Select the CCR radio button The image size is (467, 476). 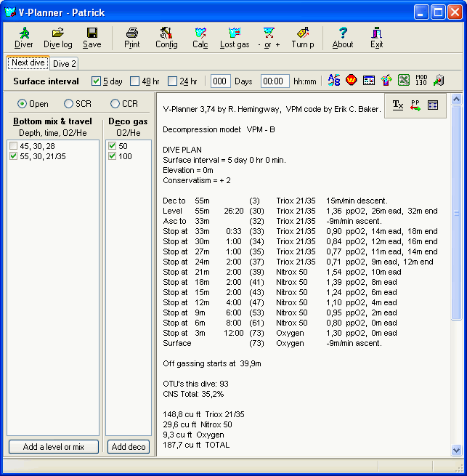[x=115, y=104]
